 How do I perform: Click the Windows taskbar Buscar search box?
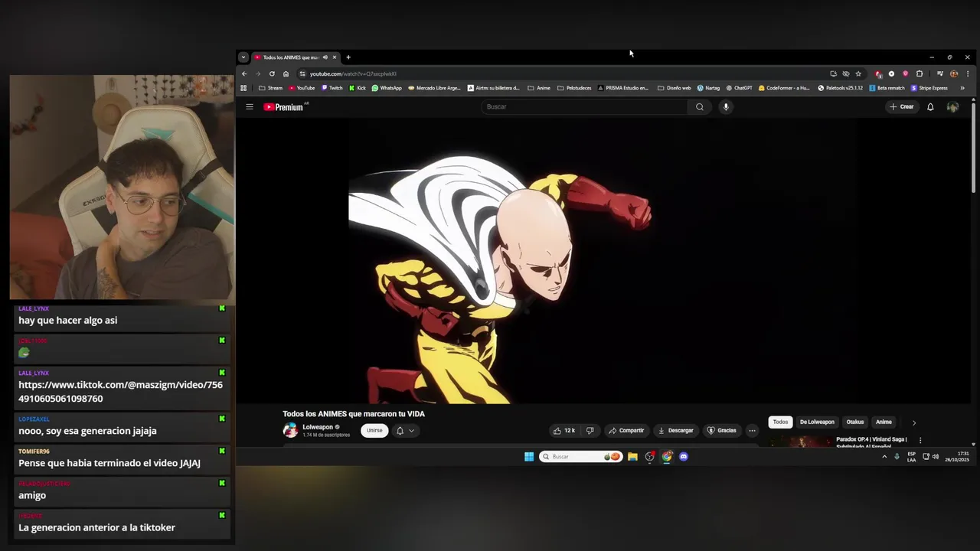580,457
